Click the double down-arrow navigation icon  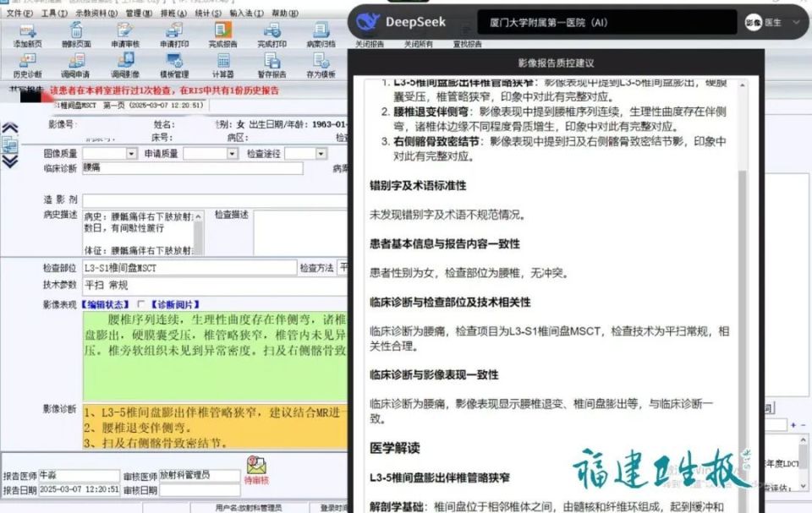click(10, 161)
